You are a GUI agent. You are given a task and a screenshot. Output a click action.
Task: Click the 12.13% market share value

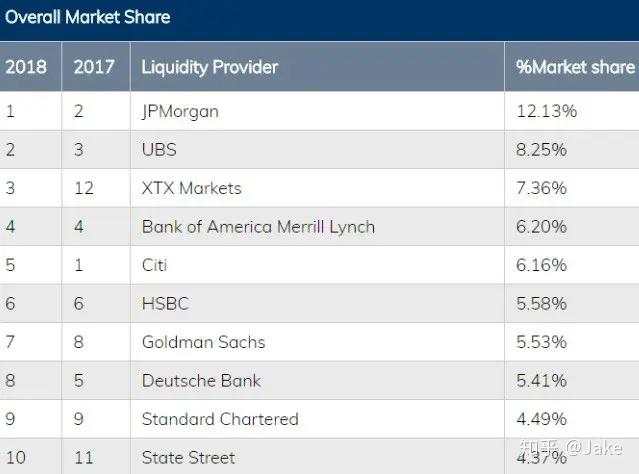coord(546,111)
